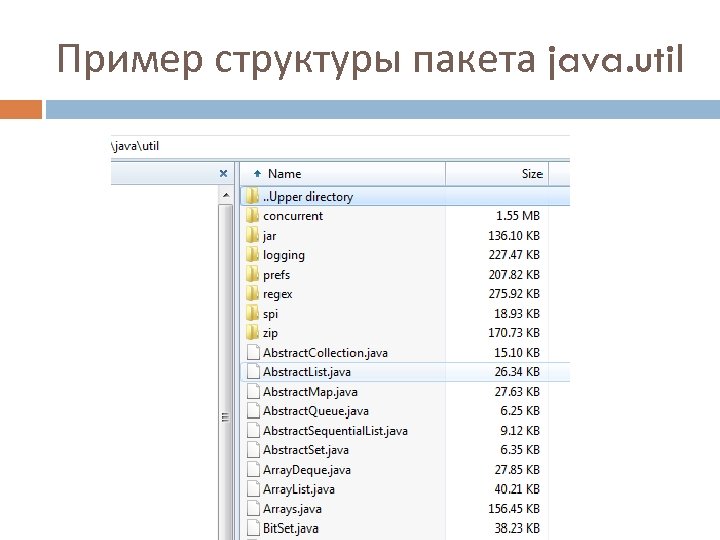The height and width of the screenshot is (540, 720).
Task: Click the 18.93 KB size value
Action: click(517, 314)
